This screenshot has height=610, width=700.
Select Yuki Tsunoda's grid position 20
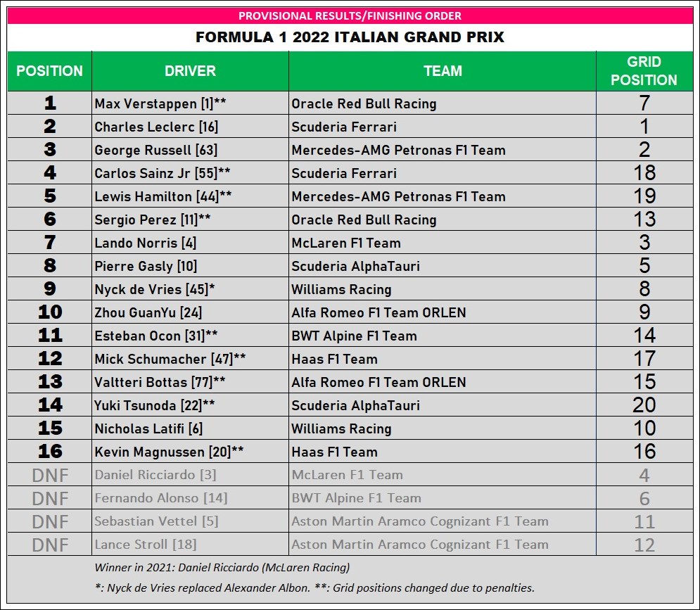click(644, 405)
